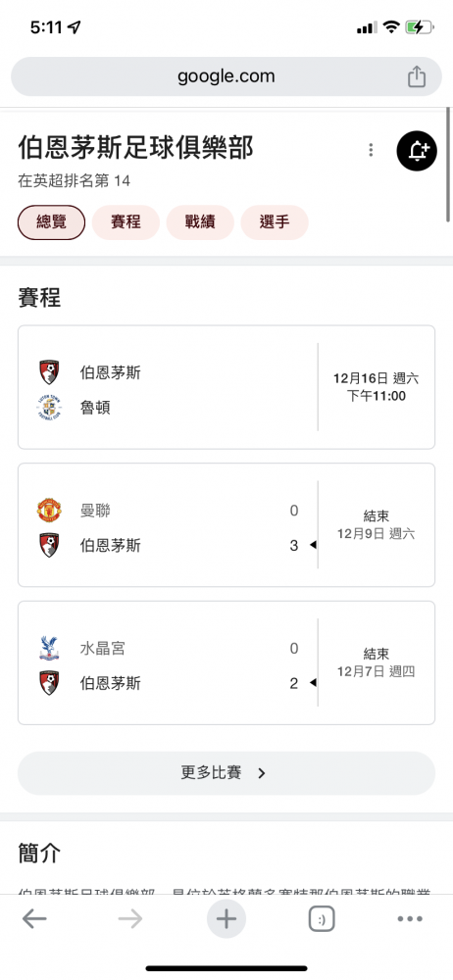Go back with the browser back arrow
Image resolution: width=453 pixels, height=980 pixels.
tap(34, 918)
